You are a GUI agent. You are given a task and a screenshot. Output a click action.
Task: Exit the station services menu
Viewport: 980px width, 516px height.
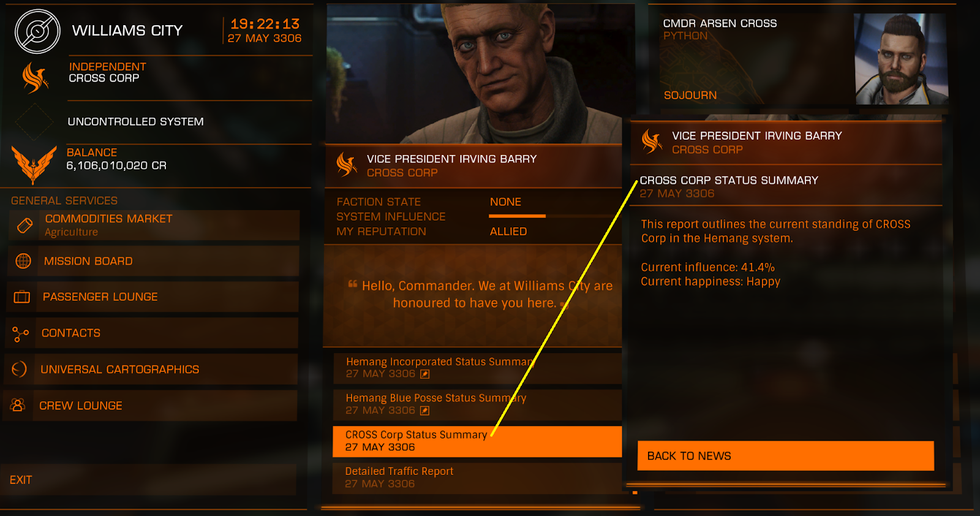pyautogui.click(x=149, y=480)
